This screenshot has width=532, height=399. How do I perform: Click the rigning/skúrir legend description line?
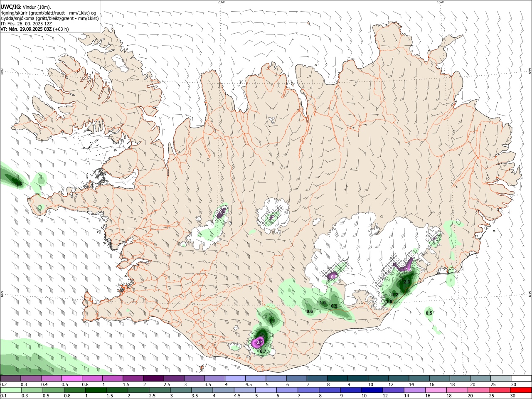pyautogui.click(x=48, y=12)
